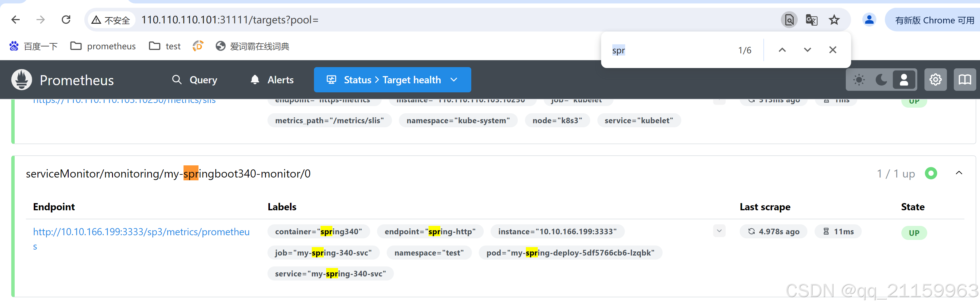Go back with the browser back arrow
This screenshot has height=307, width=980.
(16, 20)
